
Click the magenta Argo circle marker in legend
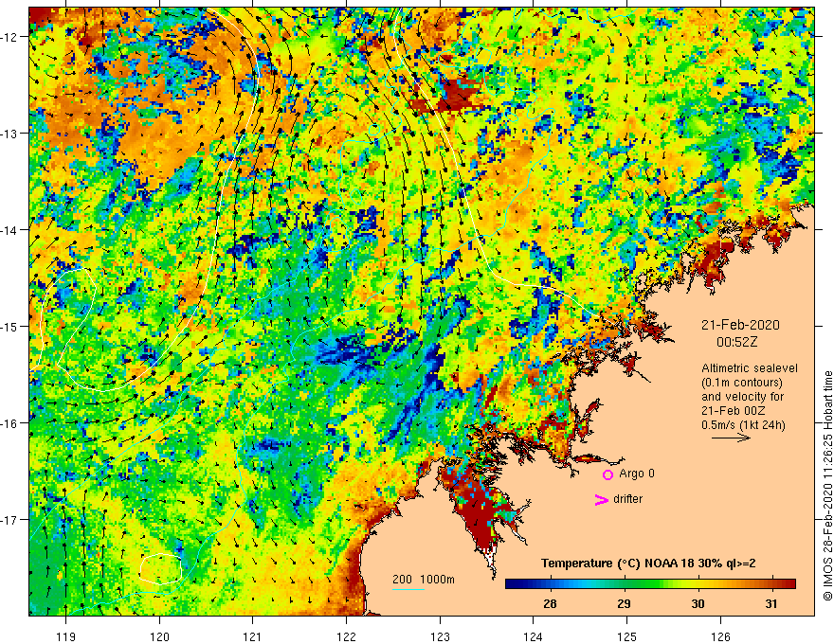click(607, 474)
